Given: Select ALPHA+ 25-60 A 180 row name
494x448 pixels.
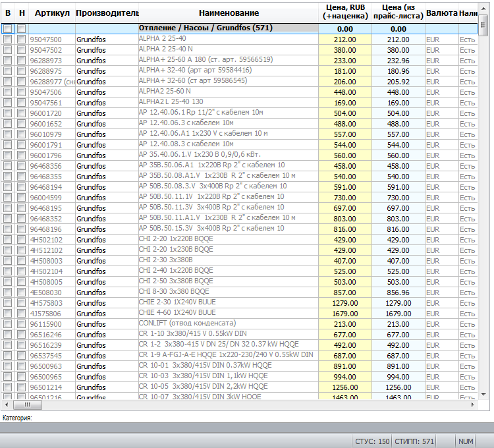Looking at the screenshot, I should click(206, 59).
